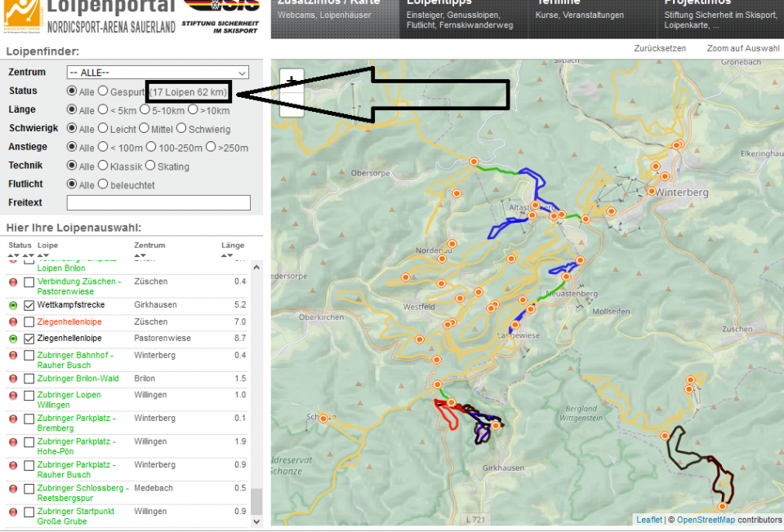Check the Zubringer Brilon-Wald checkbox

pyautogui.click(x=29, y=379)
